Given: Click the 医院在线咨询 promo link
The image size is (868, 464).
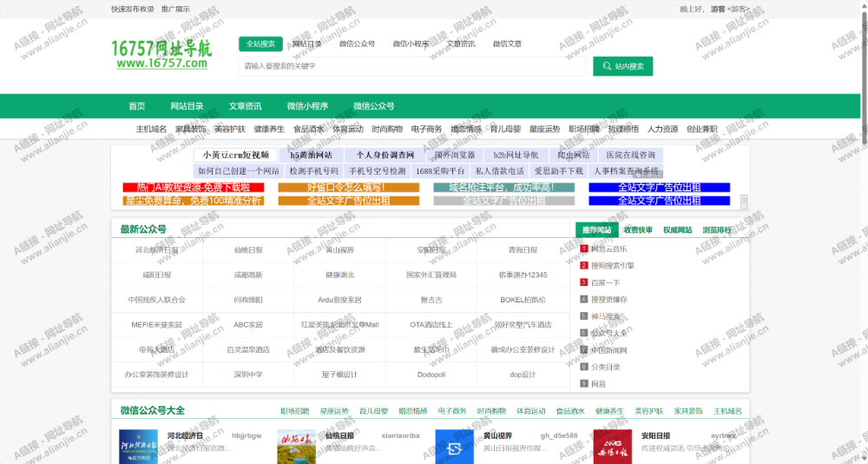Looking at the screenshot, I should coord(630,155).
